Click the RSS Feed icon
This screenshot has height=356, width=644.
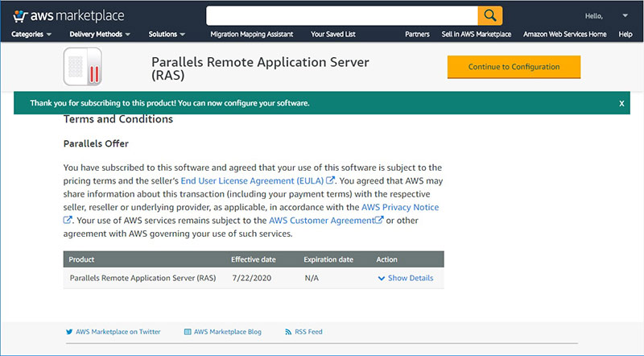click(x=288, y=332)
